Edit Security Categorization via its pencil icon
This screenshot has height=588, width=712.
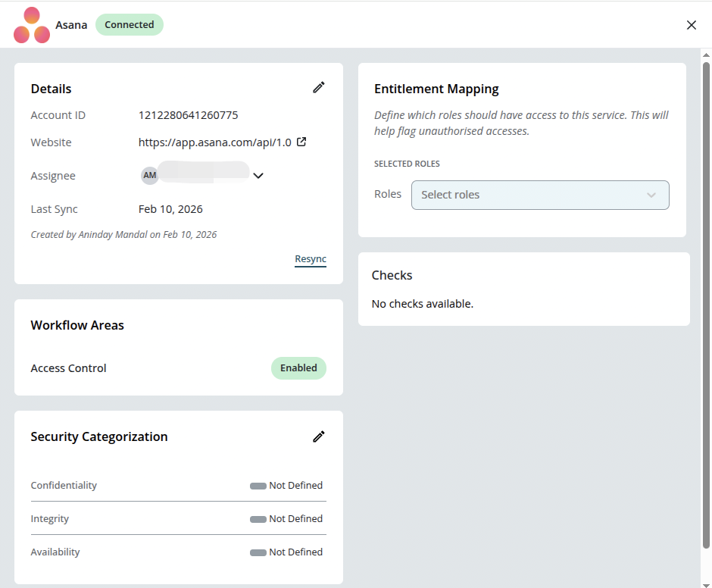pyautogui.click(x=318, y=436)
